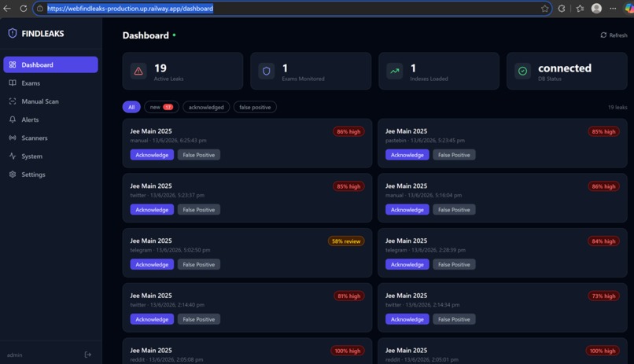Mark telegram 5:02:50 pm leak False Positive
Viewport: 634px width, 364px height.
pos(199,264)
